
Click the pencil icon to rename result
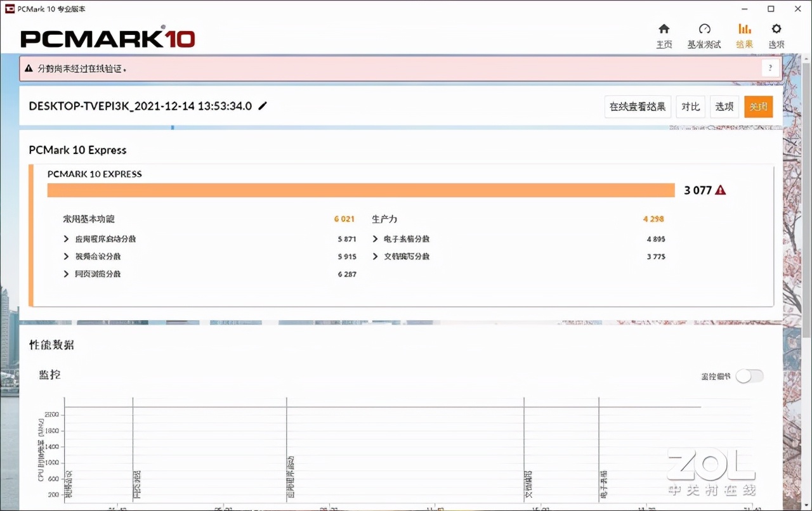[x=263, y=106]
